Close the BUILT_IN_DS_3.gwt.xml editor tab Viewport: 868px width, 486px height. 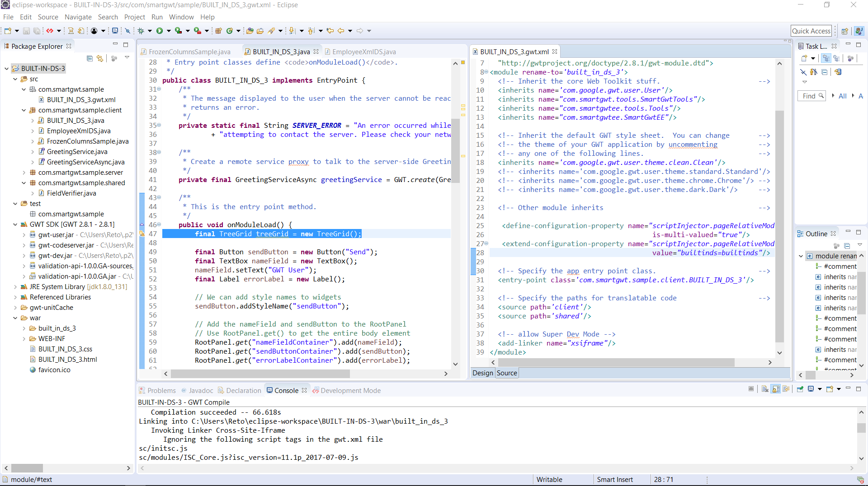(555, 52)
